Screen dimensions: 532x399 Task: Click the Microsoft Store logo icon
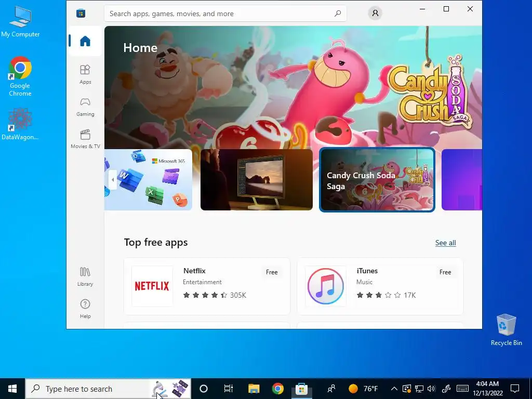click(x=81, y=13)
